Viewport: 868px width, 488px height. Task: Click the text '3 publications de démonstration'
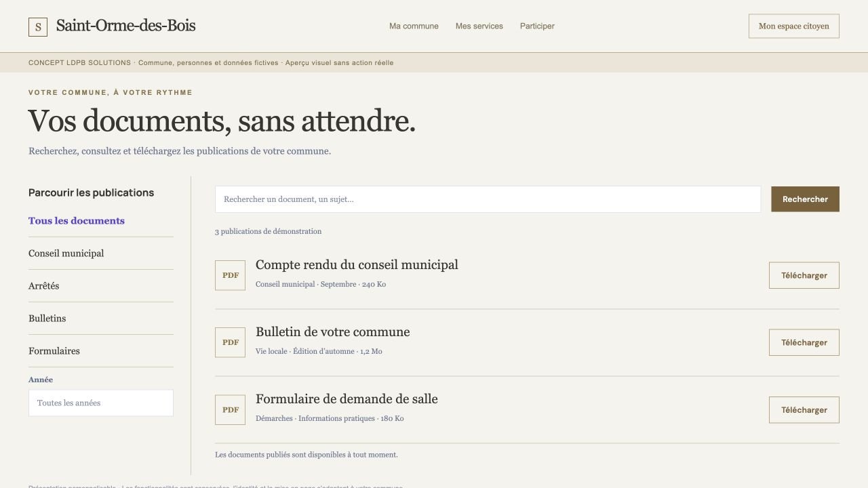[269, 231]
